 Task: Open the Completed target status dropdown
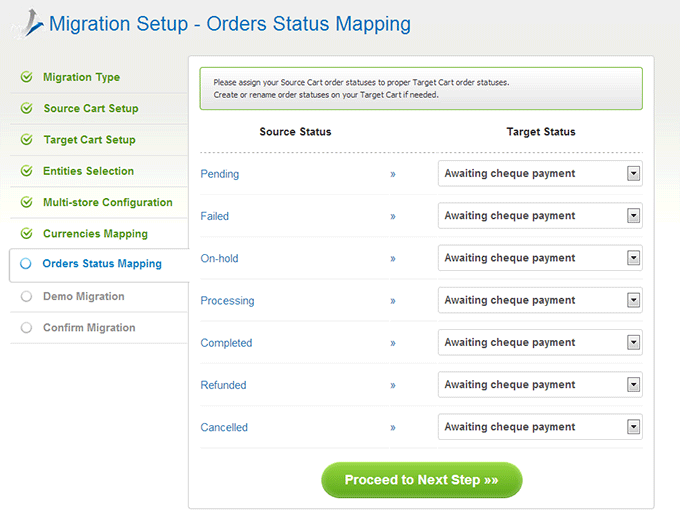pos(540,342)
